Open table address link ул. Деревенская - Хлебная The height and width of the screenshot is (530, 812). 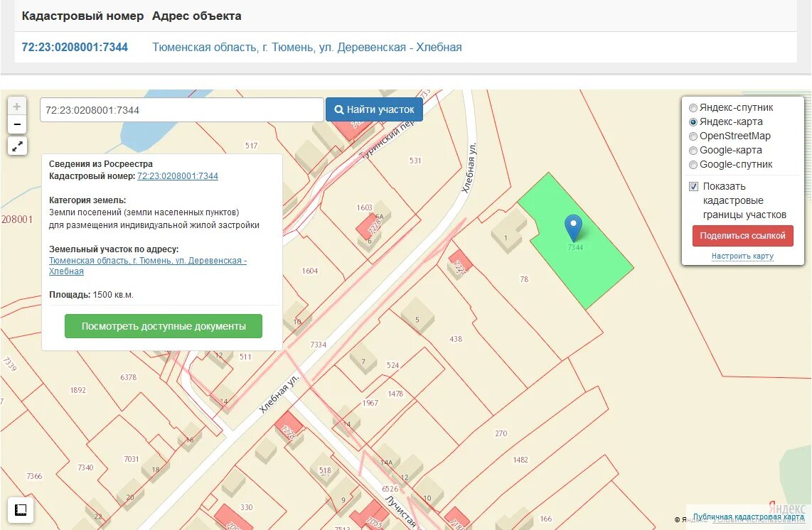click(307, 47)
